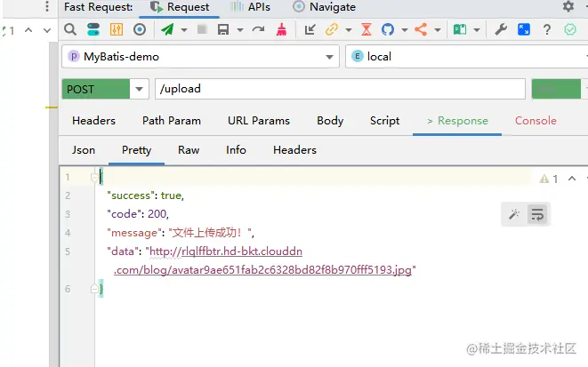Viewport: 588px width, 367px height.
Task: Click the search magnifier icon in toolbar
Action: [70, 29]
